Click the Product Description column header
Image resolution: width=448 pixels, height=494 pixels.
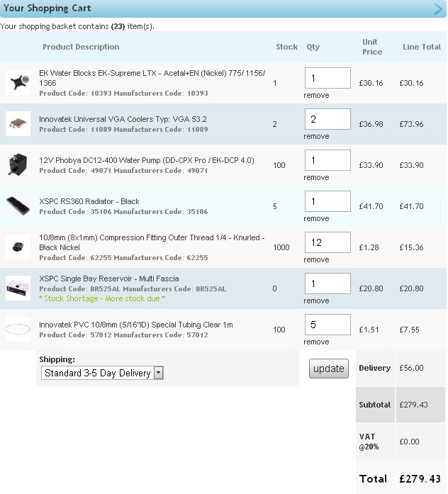(81, 47)
